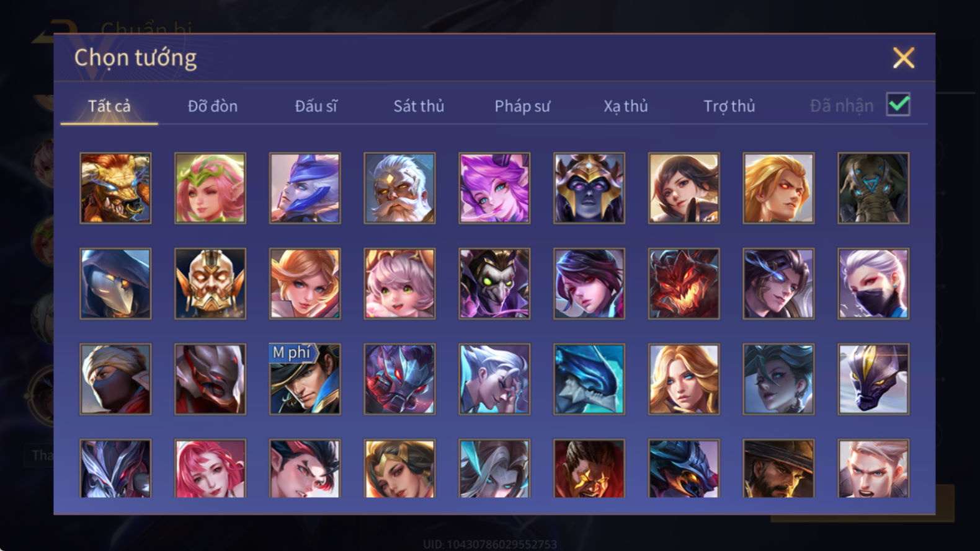Pick the cowboy hat bearded hero
Image resolution: width=980 pixels, height=551 pixels.
coord(778,469)
